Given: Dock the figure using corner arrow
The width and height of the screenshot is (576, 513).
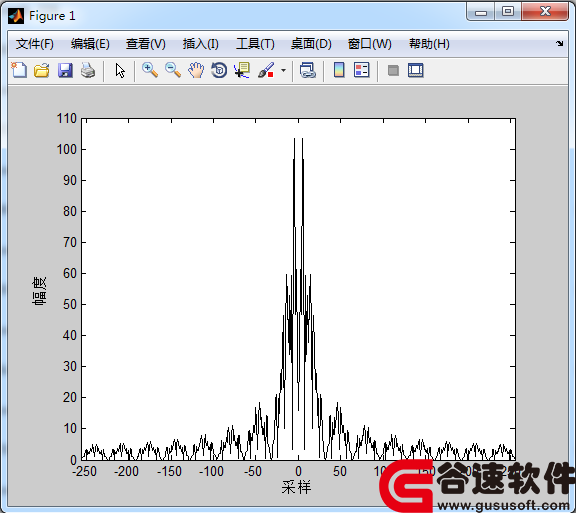Looking at the screenshot, I should tap(559, 43).
